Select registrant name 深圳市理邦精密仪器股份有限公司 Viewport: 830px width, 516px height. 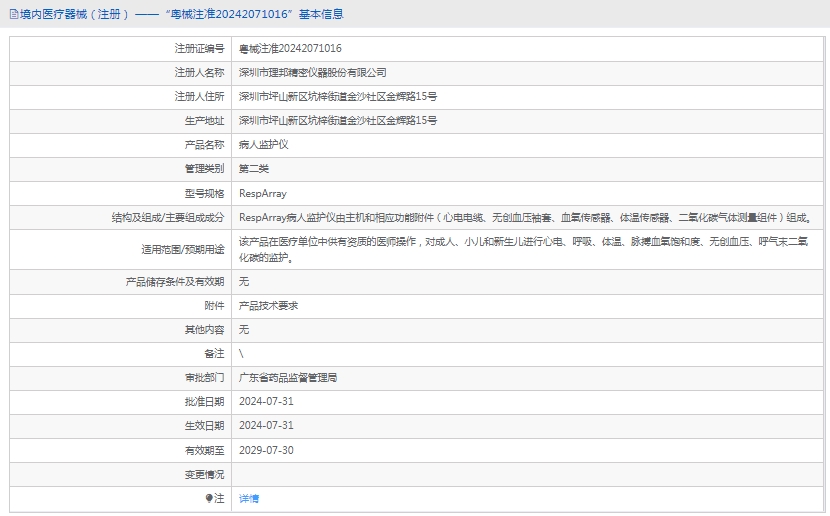tap(312, 72)
